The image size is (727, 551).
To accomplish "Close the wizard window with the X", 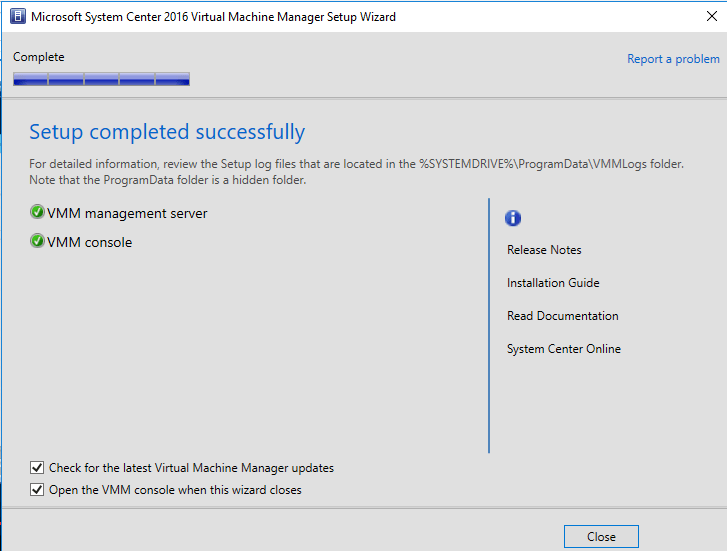I will pos(712,16).
